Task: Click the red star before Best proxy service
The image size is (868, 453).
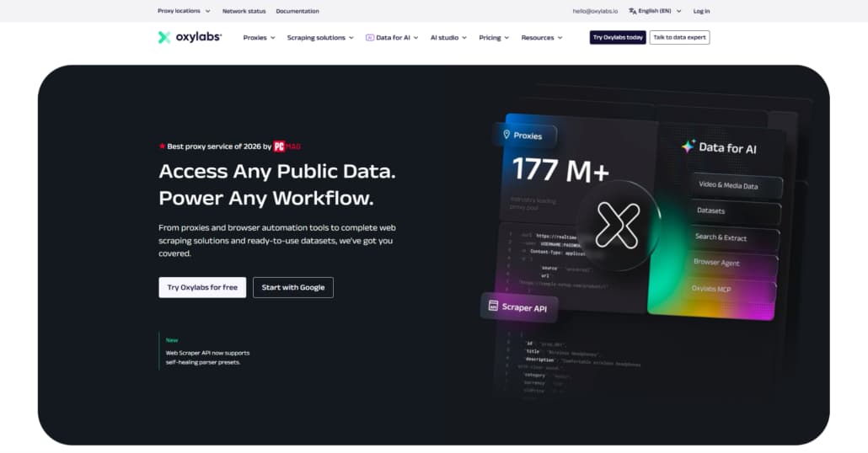Action: (162, 146)
